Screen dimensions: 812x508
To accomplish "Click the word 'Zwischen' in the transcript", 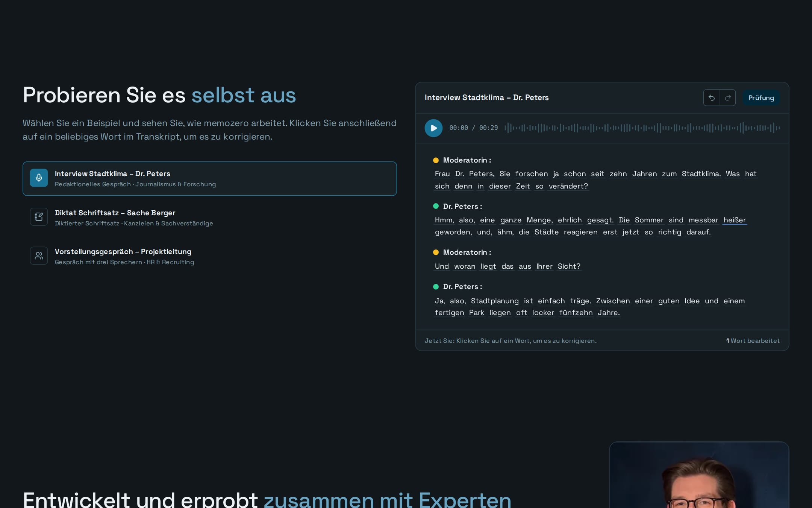I will click(613, 301).
